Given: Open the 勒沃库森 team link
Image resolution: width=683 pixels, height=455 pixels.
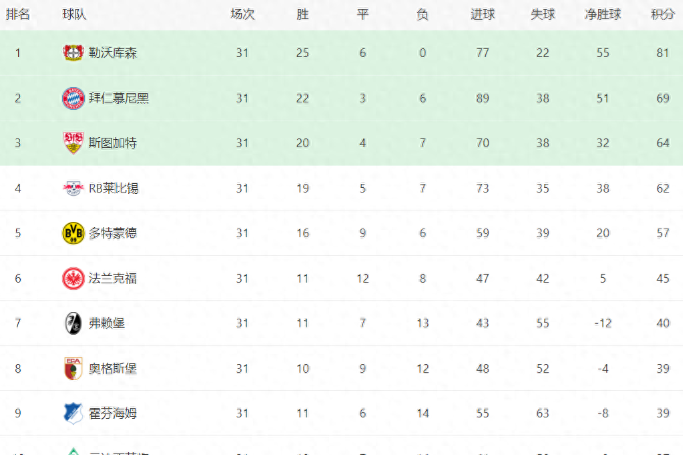Looking at the screenshot, I should 112,52.
